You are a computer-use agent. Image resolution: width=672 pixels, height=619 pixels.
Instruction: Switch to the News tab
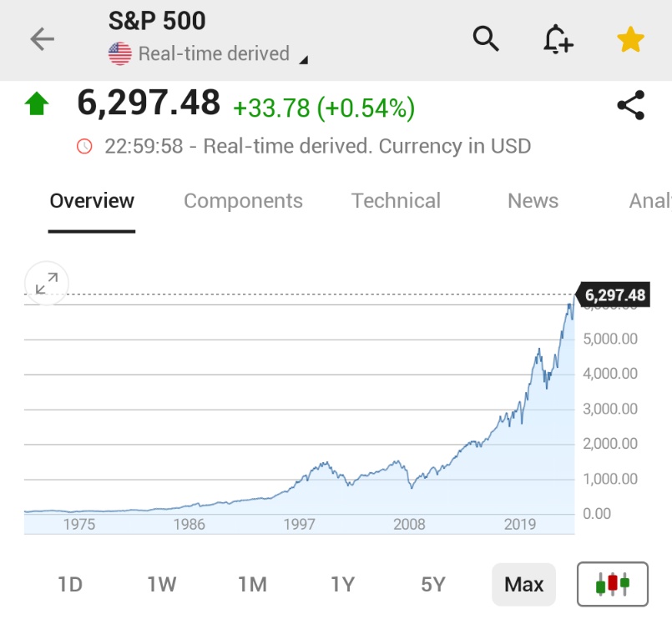click(533, 201)
